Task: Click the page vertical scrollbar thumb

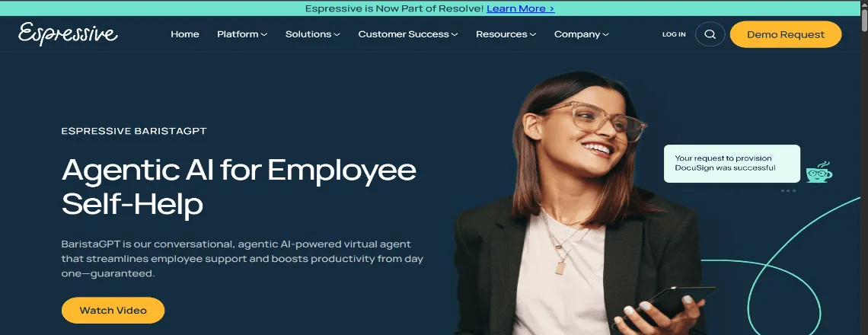Action: 864,19
